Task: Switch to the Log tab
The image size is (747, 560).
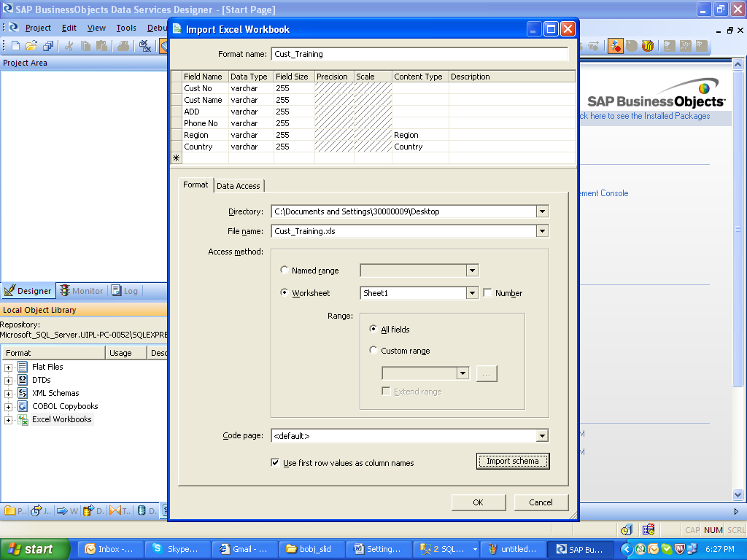Action: click(x=125, y=290)
